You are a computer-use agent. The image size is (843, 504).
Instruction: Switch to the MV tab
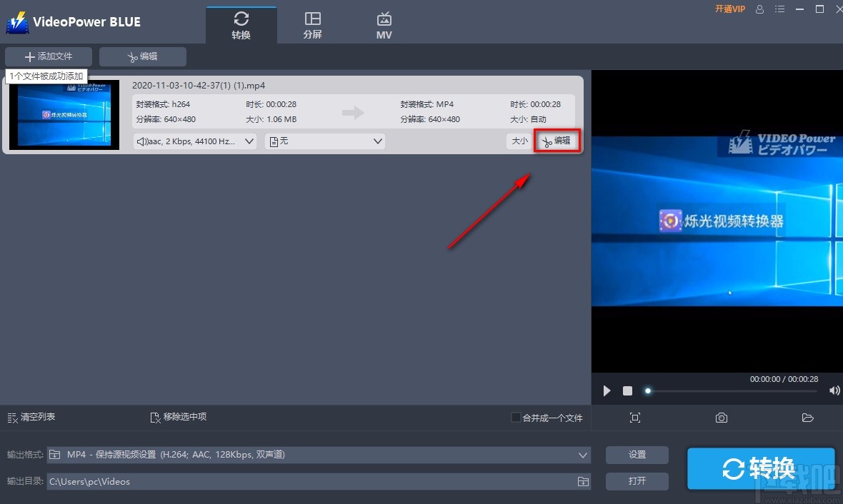tap(384, 24)
